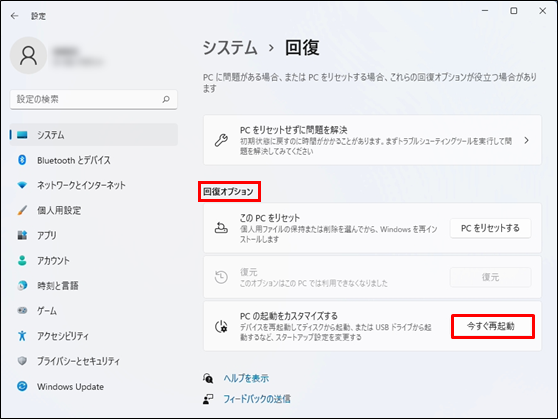Open フィードバックの送信 link

[x=257, y=399]
